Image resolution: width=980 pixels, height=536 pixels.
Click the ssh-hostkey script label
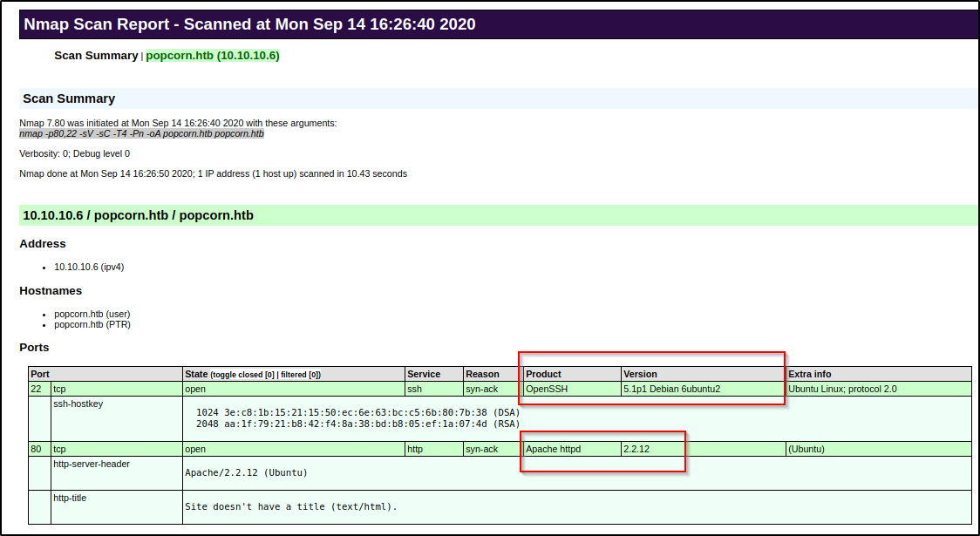pyautogui.click(x=78, y=404)
